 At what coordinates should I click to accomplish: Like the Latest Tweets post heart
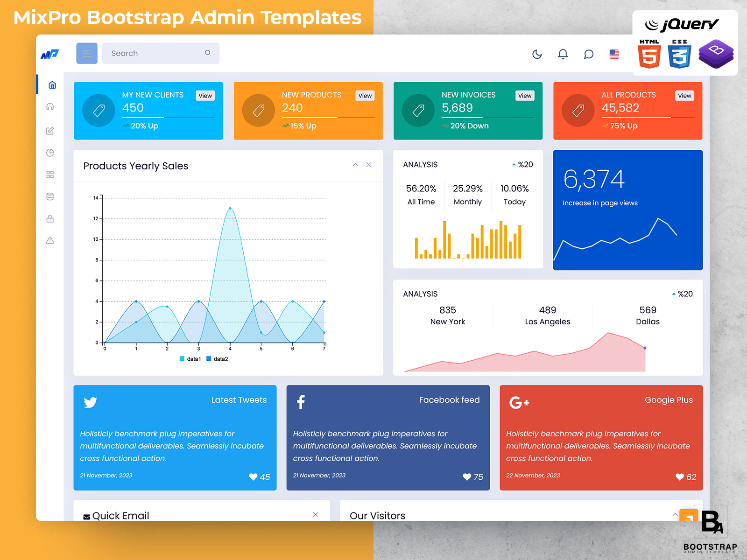(254, 477)
